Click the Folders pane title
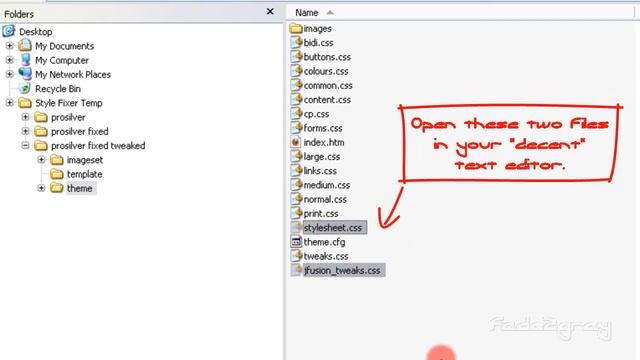 [x=19, y=14]
